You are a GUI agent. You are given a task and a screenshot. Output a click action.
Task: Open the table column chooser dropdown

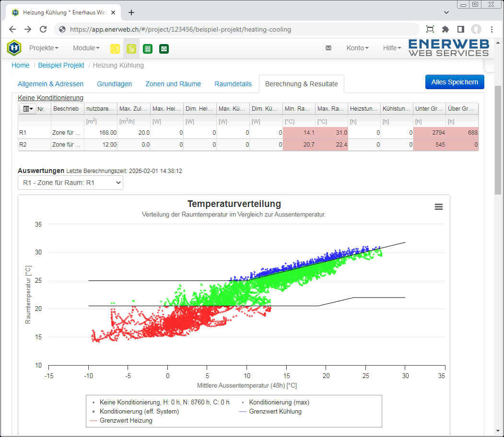(x=28, y=109)
